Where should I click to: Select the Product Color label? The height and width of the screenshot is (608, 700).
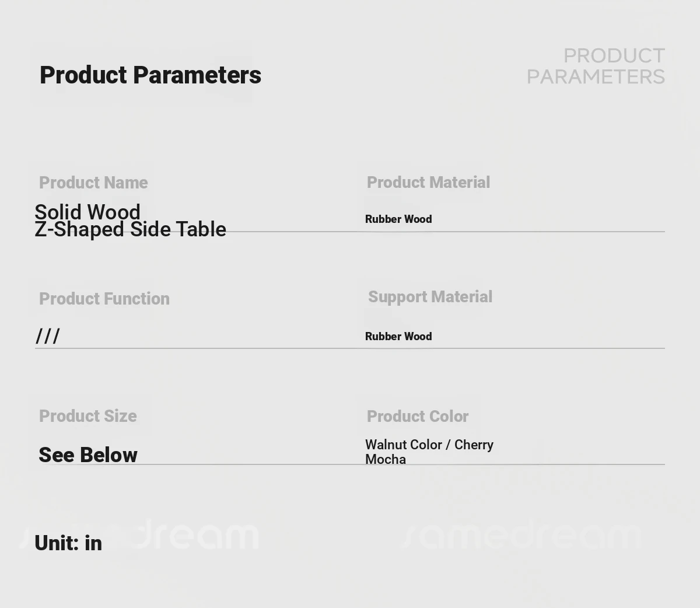tap(418, 417)
